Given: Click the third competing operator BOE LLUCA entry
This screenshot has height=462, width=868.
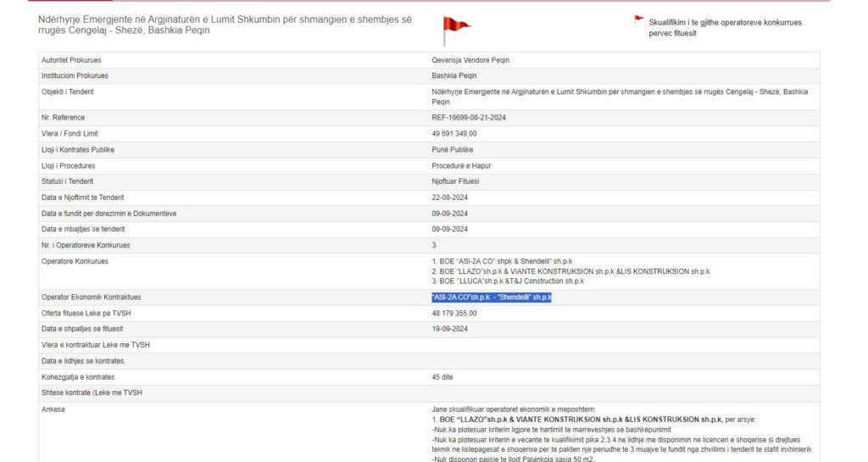Looking at the screenshot, I should click(x=508, y=281).
